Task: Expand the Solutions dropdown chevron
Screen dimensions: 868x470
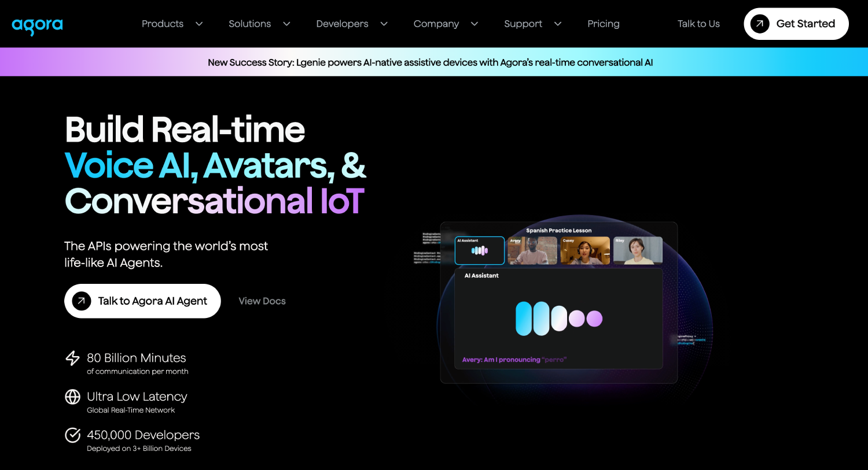Action: [286, 24]
